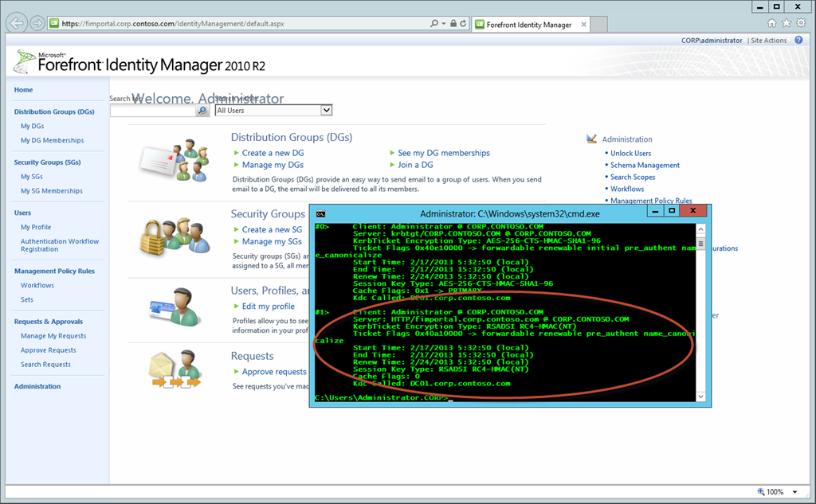
Task: Click the Administration section icon
Action: (591, 139)
